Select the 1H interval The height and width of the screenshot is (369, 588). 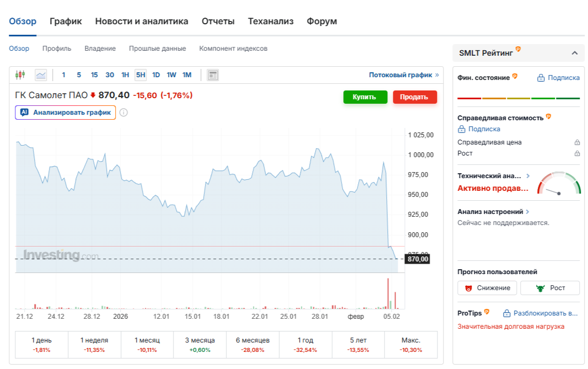[125, 74]
